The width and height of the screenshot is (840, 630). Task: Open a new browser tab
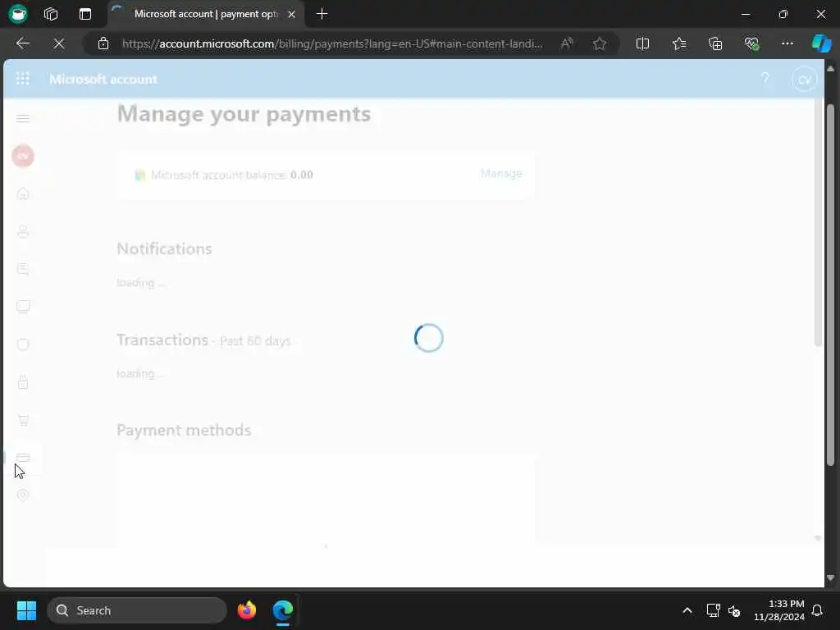click(x=322, y=14)
